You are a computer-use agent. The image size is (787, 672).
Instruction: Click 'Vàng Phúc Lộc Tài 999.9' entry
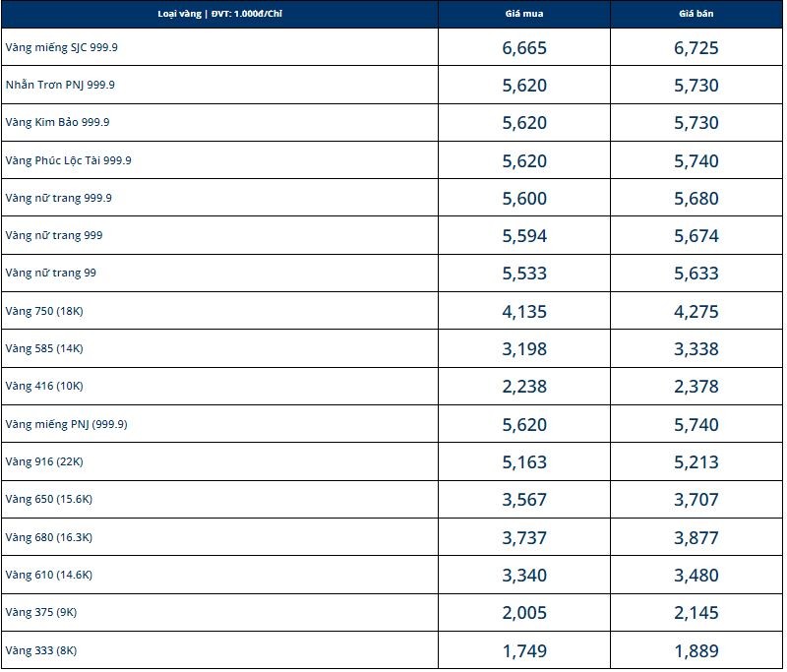pos(68,160)
